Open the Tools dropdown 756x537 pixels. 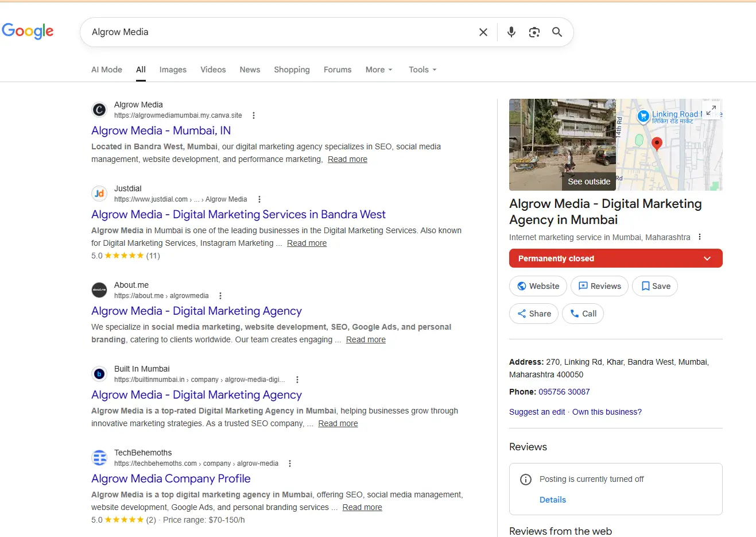422,69
